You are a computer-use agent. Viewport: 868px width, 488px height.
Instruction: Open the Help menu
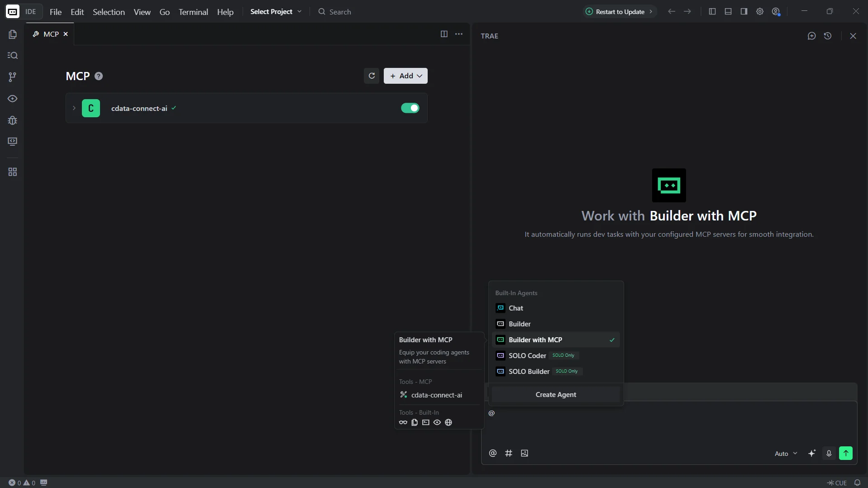pyautogui.click(x=225, y=12)
